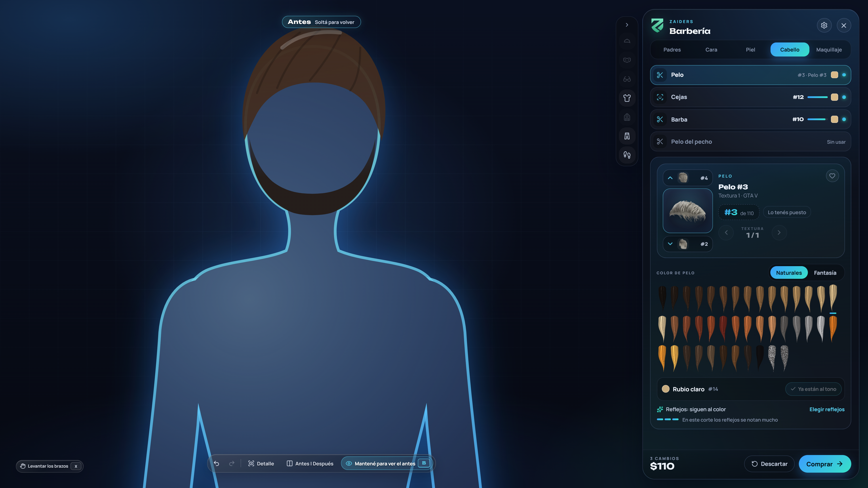868x488 pixels.
Task: Toggle Mantené para ver el antes
Action: click(x=387, y=463)
